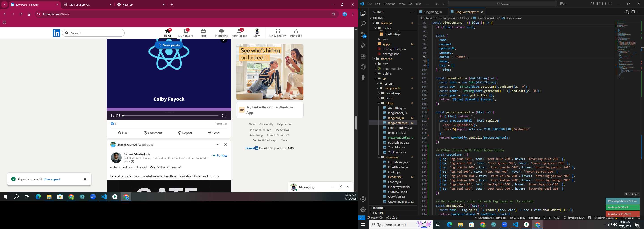Screen dimensions: 644x229
Task: Expand the node_modules folder
Action: point(392,69)
